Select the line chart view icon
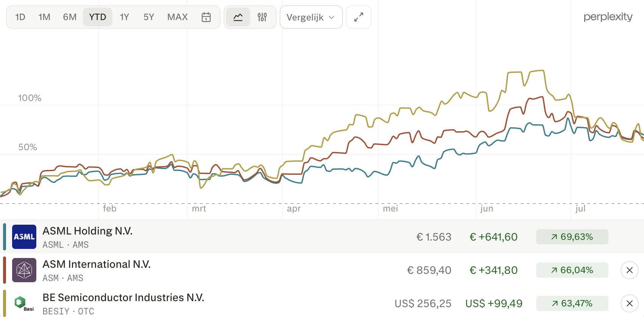644x317 pixels. coord(238,17)
